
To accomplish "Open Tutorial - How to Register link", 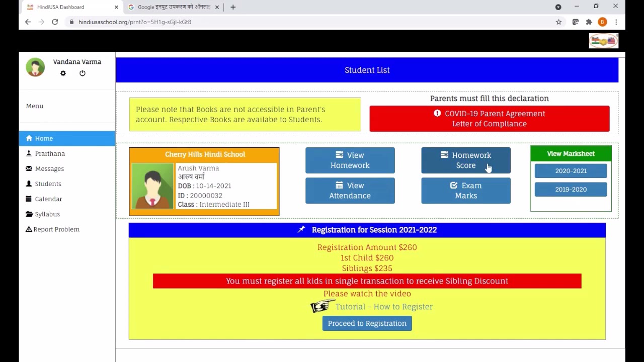I will [x=384, y=307].
